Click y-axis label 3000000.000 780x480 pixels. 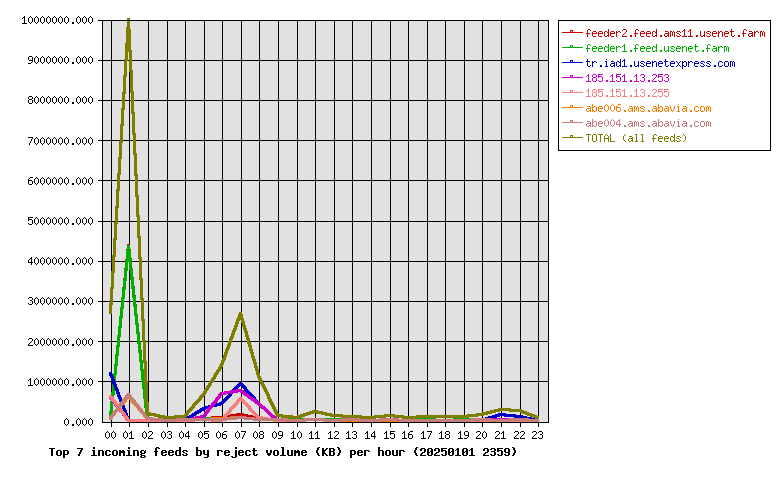[x=60, y=301]
